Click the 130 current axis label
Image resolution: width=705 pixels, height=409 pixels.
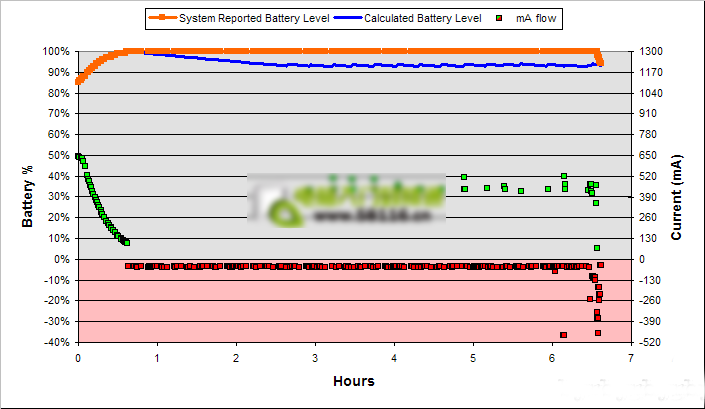tap(648, 238)
